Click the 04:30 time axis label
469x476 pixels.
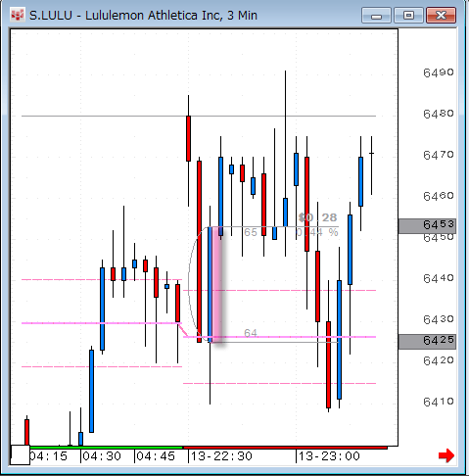coord(102,456)
